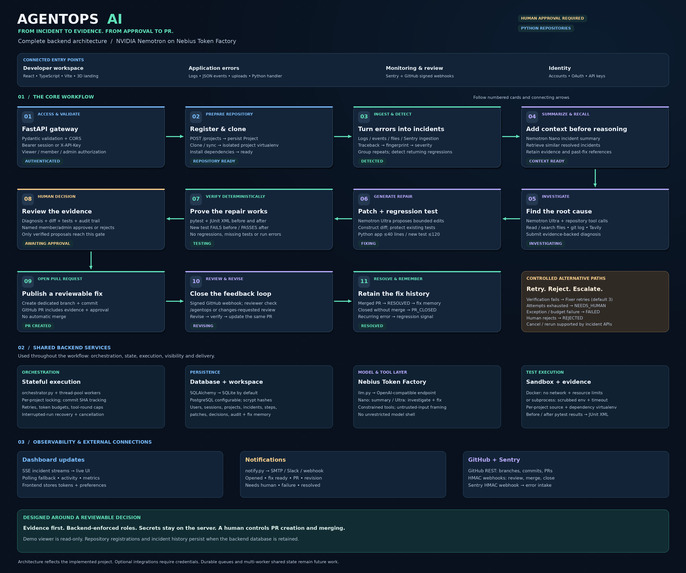Click the 09 badge on Publish a reviewable fix card
This screenshot has width=686, height=573.
(x=28, y=281)
